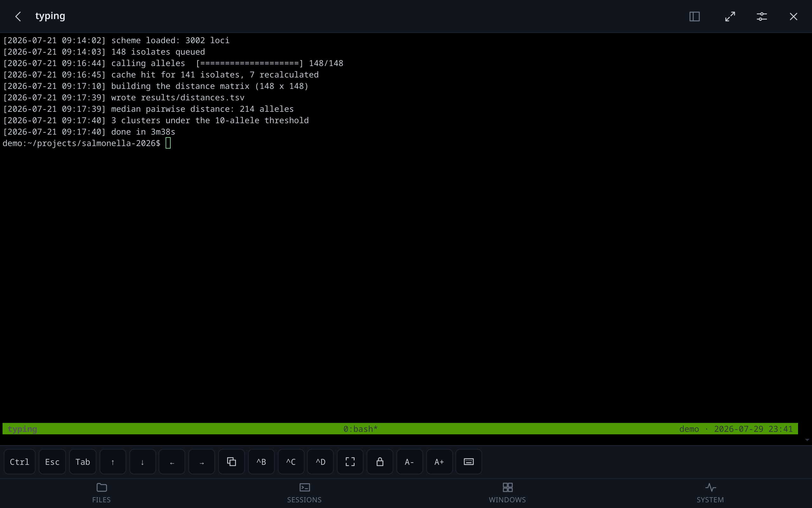Toggle the lock icon in the key bar
Image resolution: width=812 pixels, height=508 pixels.
[380, 462]
